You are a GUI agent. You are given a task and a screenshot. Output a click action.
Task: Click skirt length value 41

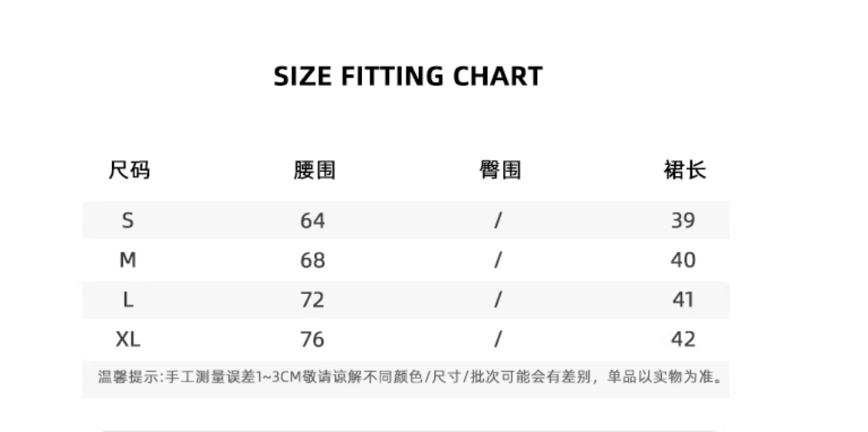pos(683,300)
